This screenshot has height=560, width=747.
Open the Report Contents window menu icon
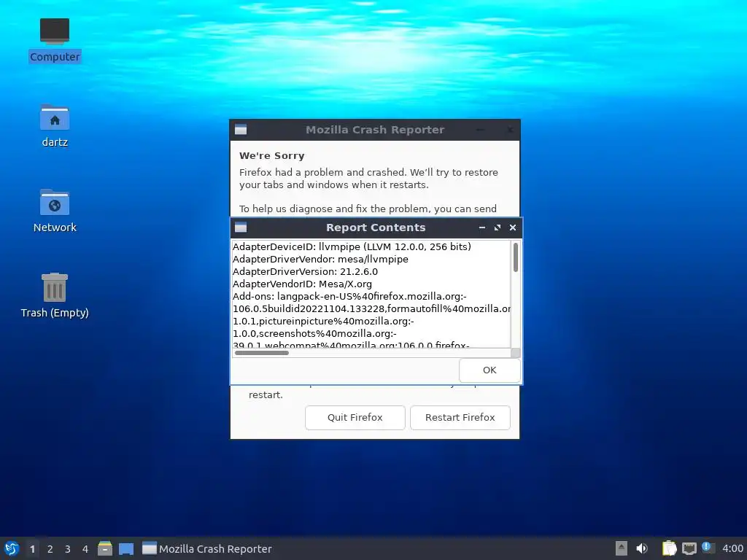(241, 227)
